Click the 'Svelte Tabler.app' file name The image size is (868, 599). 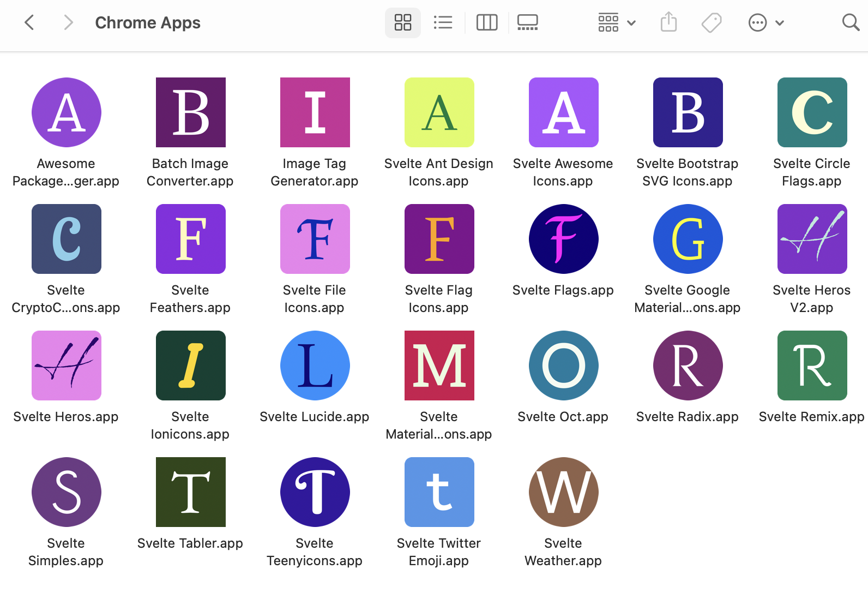(x=190, y=543)
